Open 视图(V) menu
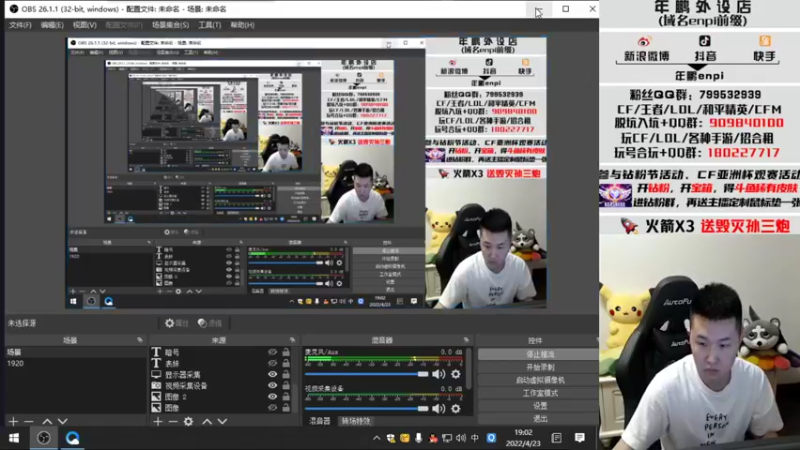The image size is (800, 450). 84,25
